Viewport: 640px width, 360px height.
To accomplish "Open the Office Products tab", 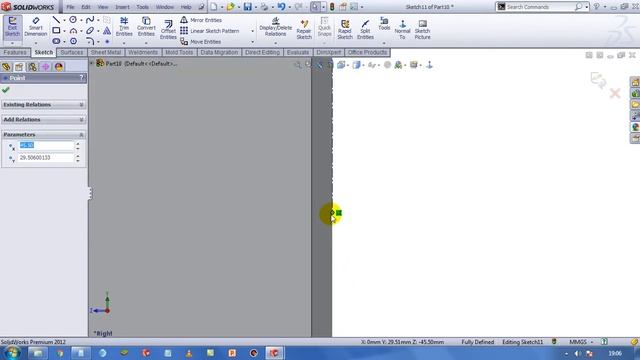I will [x=367, y=52].
